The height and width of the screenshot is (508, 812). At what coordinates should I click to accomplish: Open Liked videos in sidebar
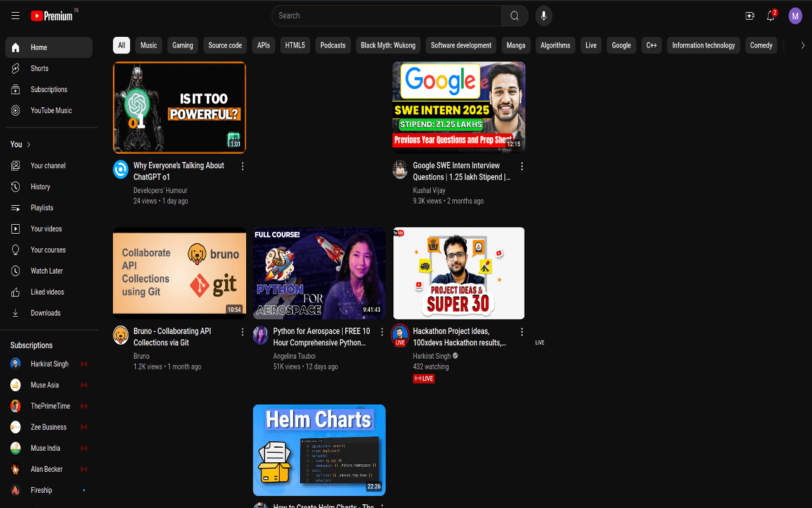coord(49,292)
